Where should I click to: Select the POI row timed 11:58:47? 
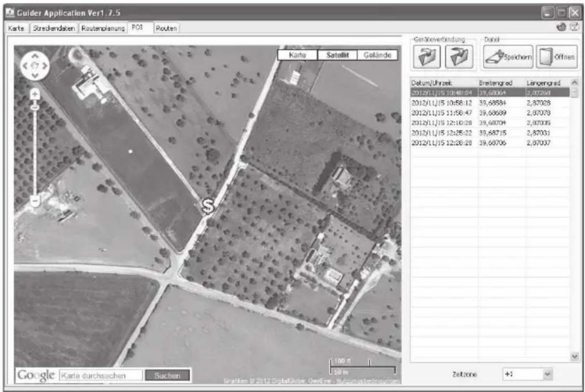(x=490, y=113)
